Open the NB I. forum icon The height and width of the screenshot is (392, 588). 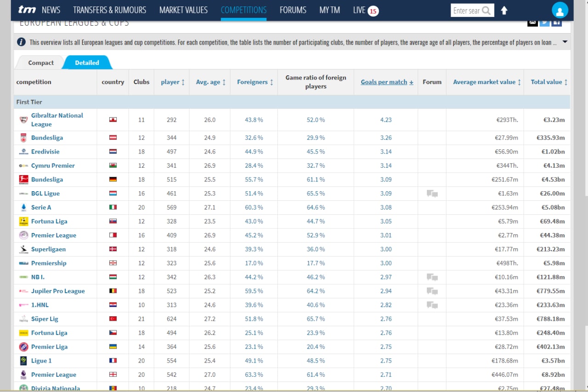pyautogui.click(x=432, y=277)
